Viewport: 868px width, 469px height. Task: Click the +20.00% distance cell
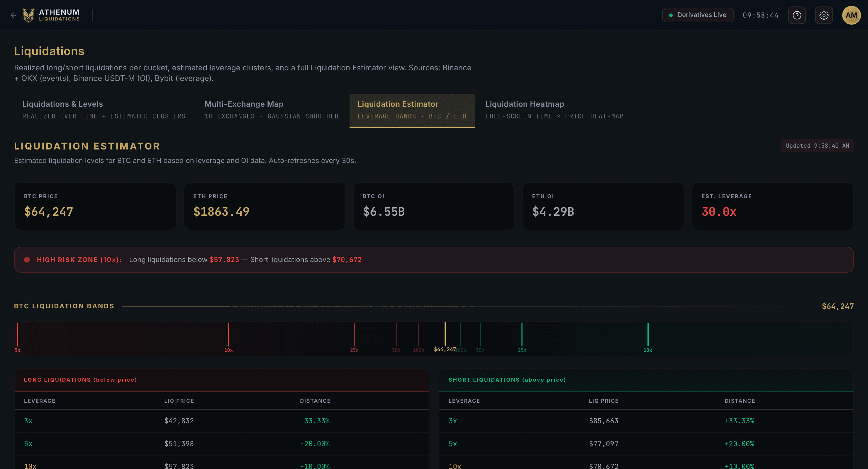click(740, 444)
